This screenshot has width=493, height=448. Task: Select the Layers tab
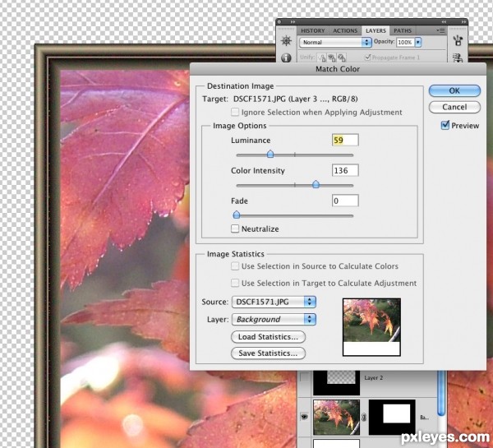(376, 30)
